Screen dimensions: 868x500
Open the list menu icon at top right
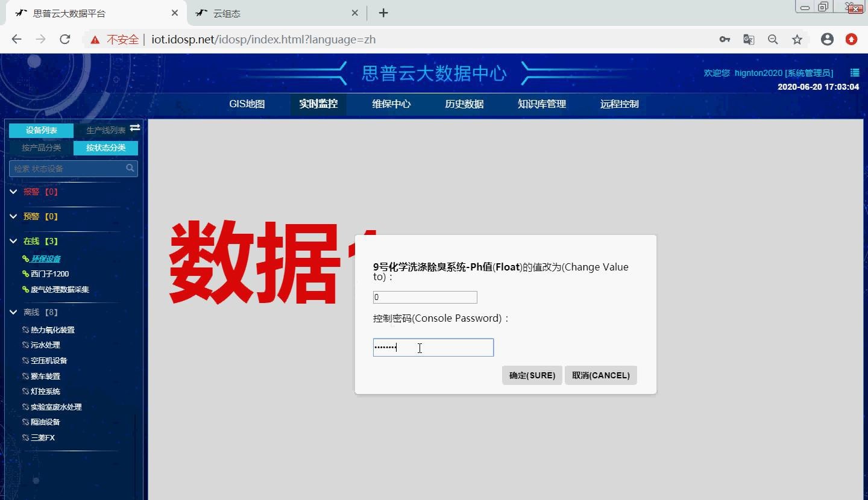[854, 72]
